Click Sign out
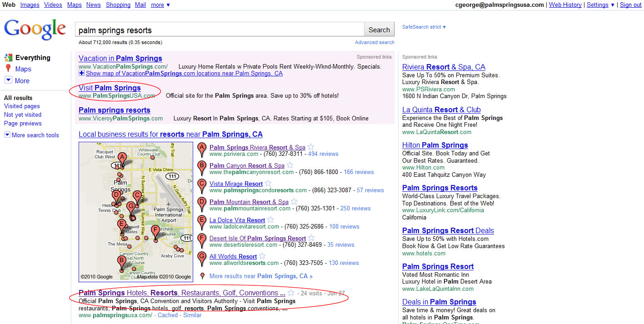 tap(631, 5)
